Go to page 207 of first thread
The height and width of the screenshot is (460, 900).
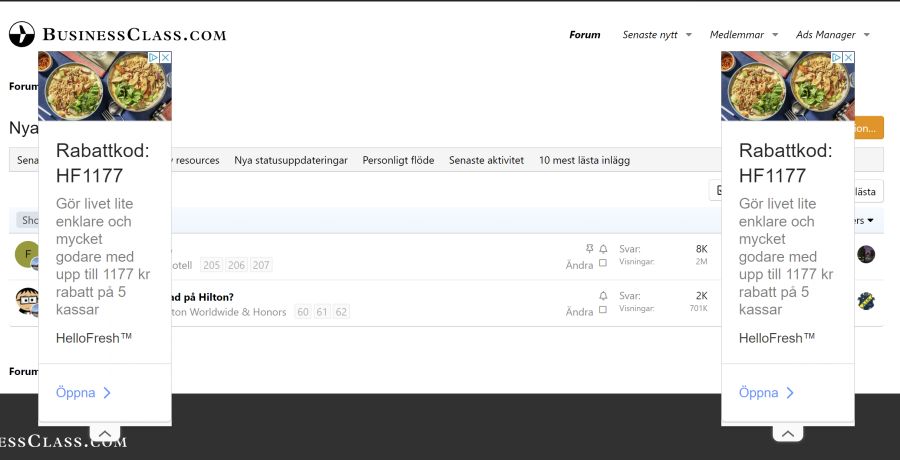261,265
